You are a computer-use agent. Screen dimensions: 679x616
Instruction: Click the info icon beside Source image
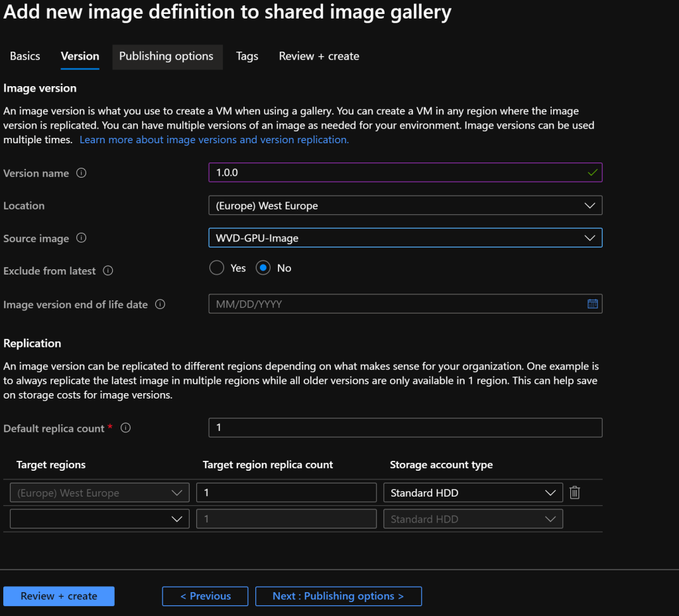click(82, 238)
